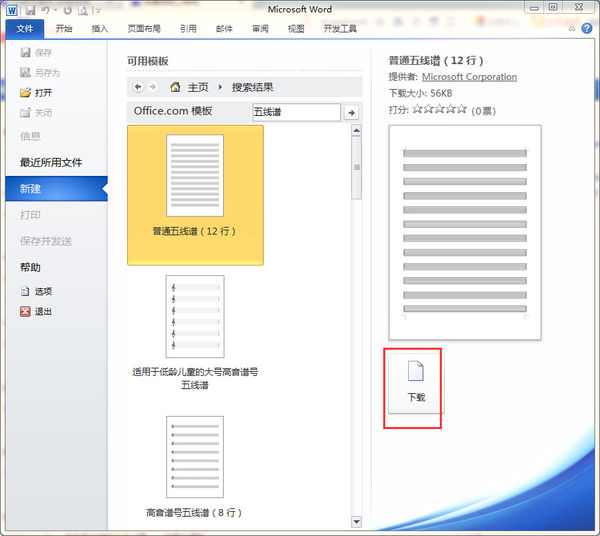The height and width of the screenshot is (536, 600).
Task: Open the Microsoft Corporation provider link
Action: tap(469, 77)
